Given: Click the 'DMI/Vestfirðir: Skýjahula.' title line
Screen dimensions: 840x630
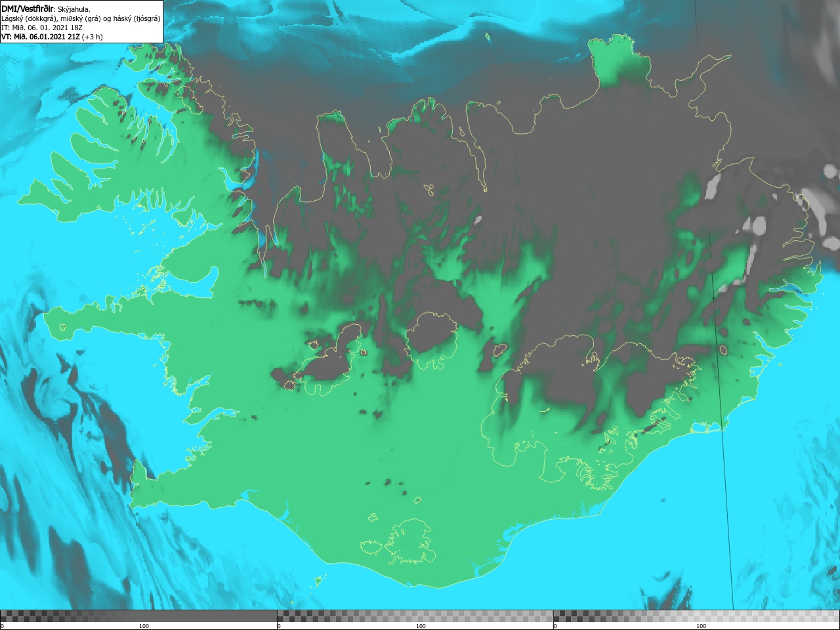Looking at the screenshot, I should pos(46,9).
